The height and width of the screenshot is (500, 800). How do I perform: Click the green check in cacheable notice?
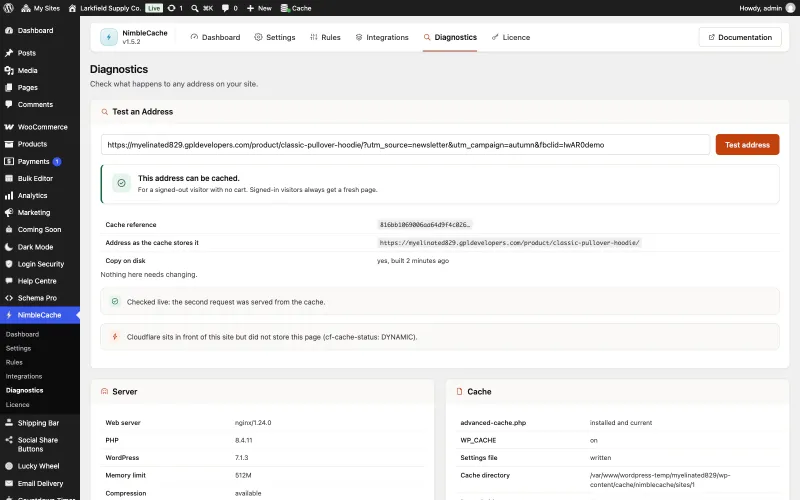coord(121,183)
